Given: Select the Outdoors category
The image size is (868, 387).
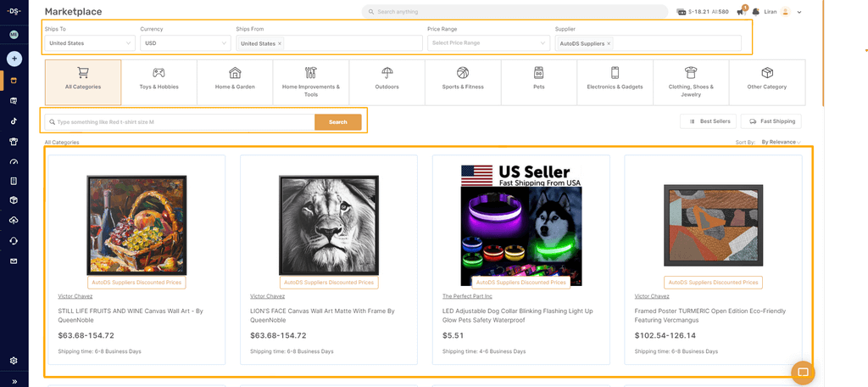Looking at the screenshot, I should (x=387, y=82).
